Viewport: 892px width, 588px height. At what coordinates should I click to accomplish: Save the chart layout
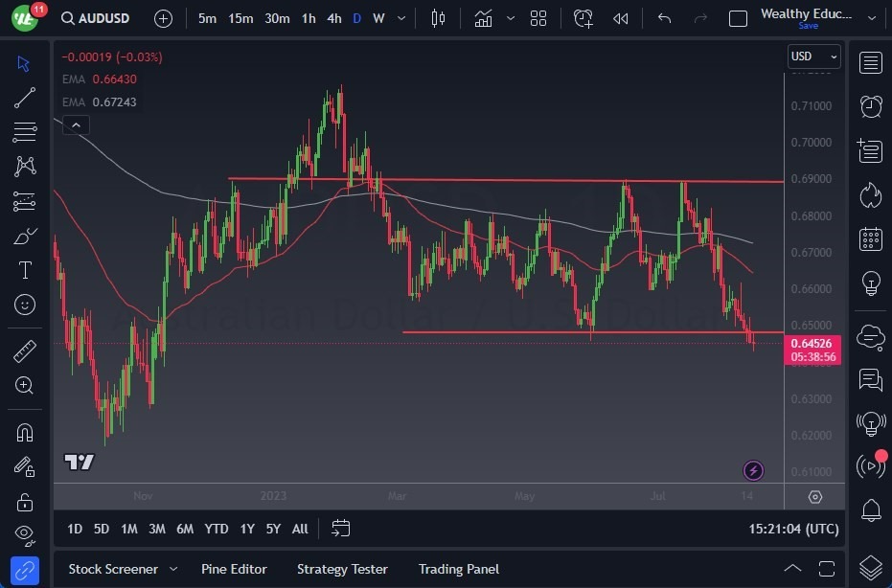pyautogui.click(x=809, y=26)
